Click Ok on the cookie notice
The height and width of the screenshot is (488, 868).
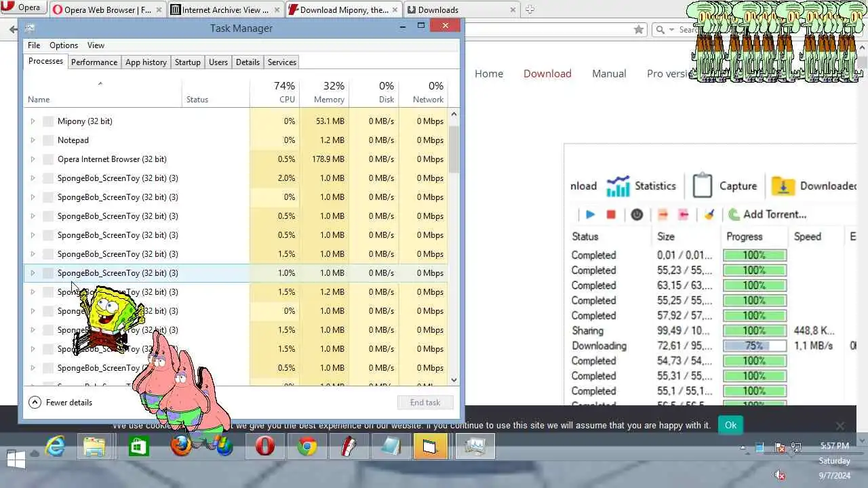(x=730, y=425)
